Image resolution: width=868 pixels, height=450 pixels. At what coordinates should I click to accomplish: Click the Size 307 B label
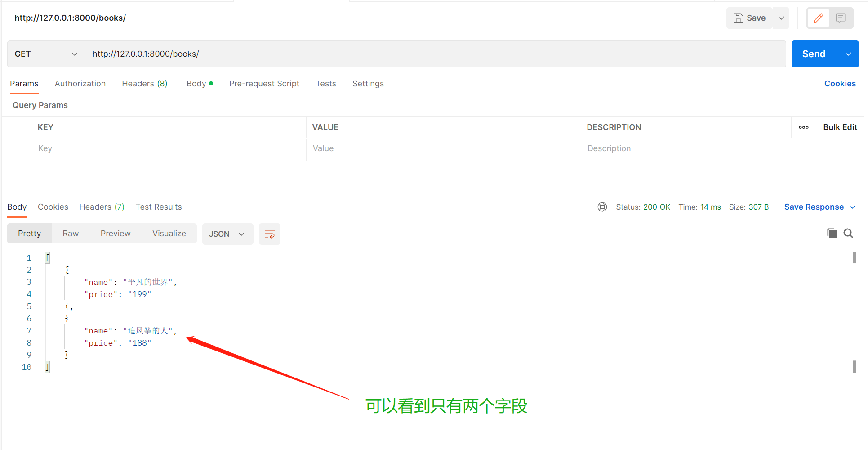[748, 207]
